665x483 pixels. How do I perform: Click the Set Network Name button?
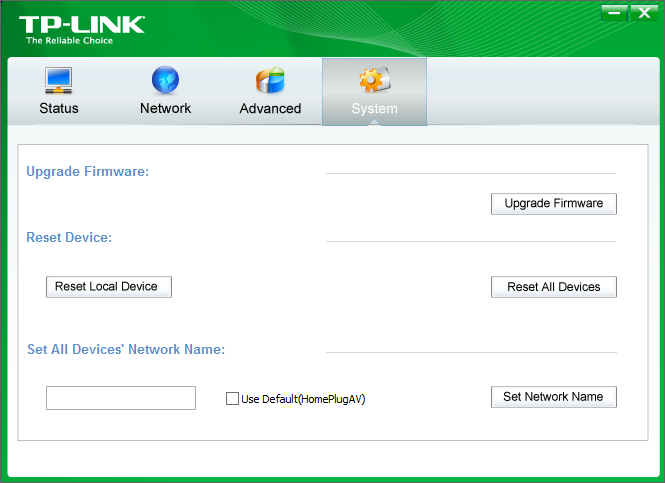click(554, 397)
